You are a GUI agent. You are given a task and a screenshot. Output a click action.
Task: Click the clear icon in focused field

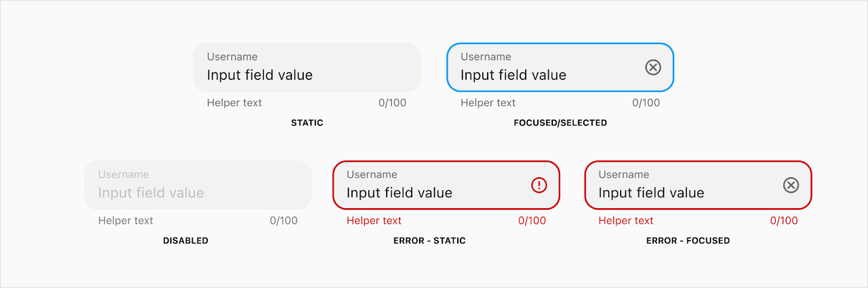point(653,67)
